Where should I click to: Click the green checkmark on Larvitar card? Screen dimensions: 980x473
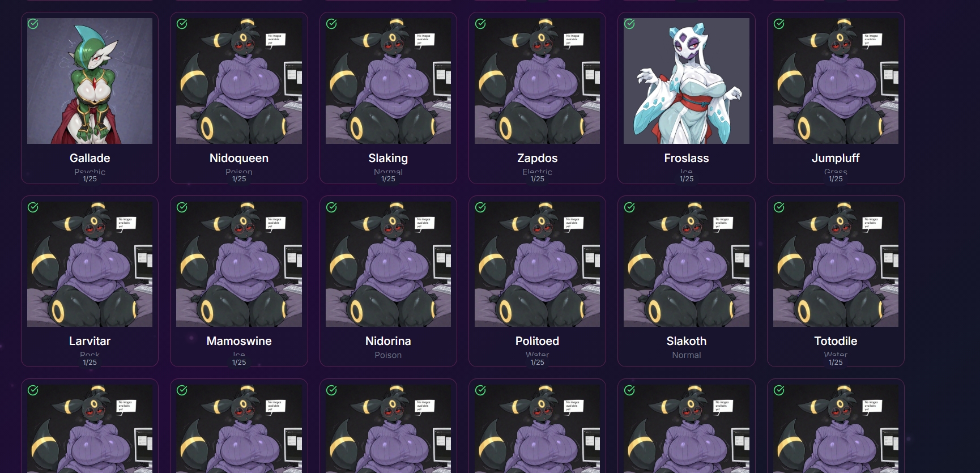coord(33,207)
